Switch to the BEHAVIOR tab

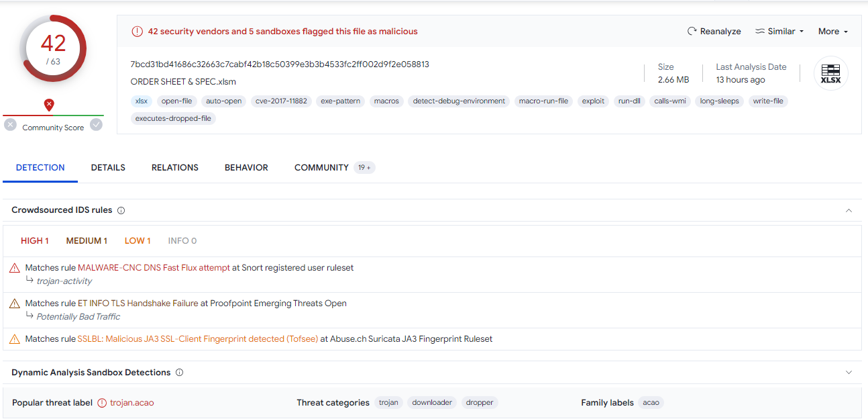[246, 168]
